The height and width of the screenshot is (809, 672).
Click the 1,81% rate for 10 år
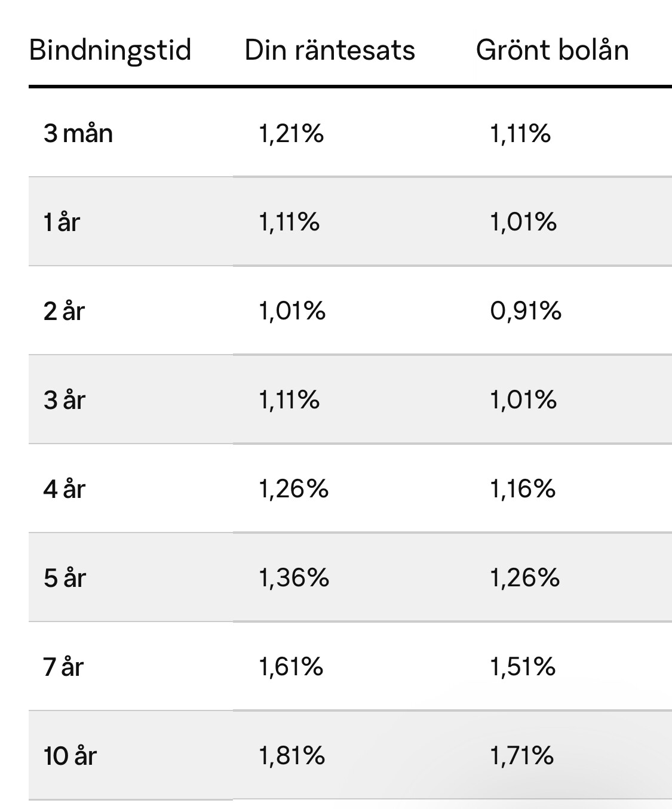click(x=291, y=756)
